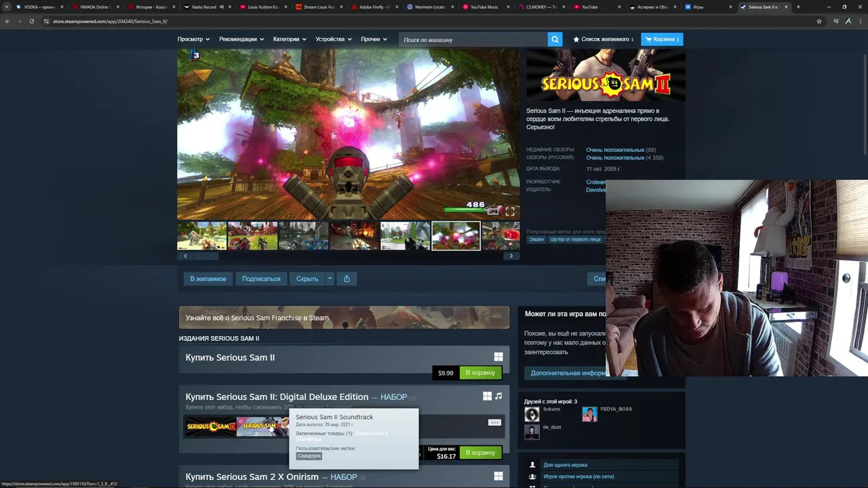The width and height of the screenshot is (868, 488).
Task: Click the Скрыть button
Action: (x=307, y=279)
